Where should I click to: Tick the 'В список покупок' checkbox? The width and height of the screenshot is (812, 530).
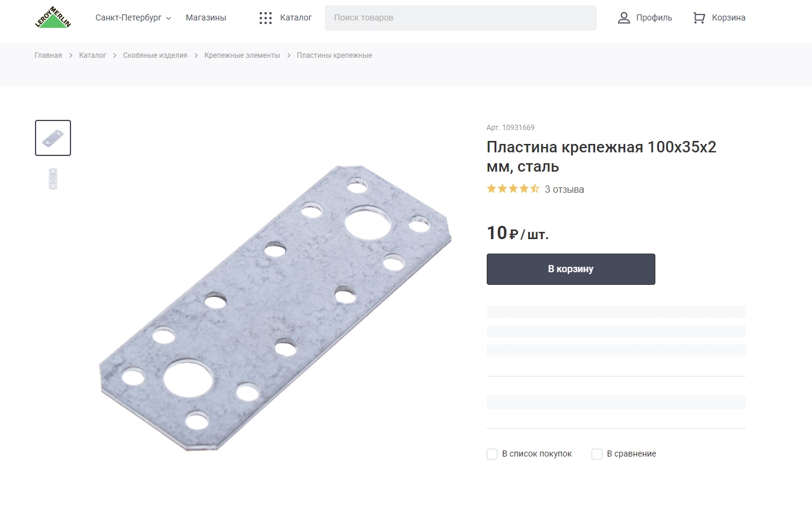(492, 454)
